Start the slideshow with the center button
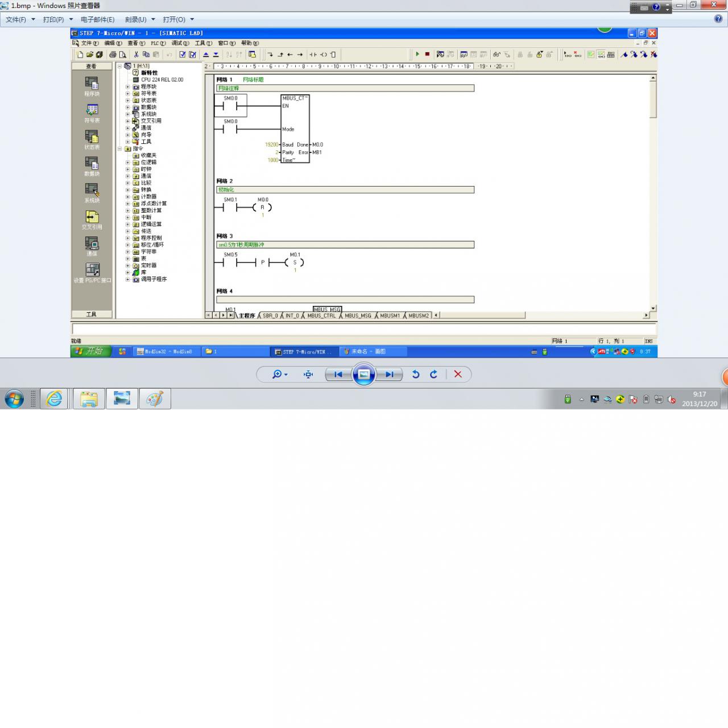Screen dimensions: 728x728 (364, 374)
